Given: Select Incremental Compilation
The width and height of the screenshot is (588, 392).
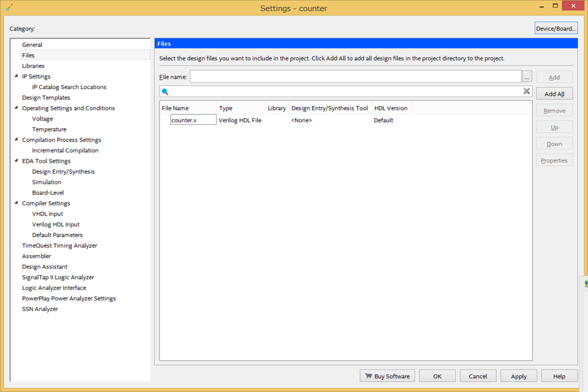Looking at the screenshot, I should pyautogui.click(x=65, y=150).
